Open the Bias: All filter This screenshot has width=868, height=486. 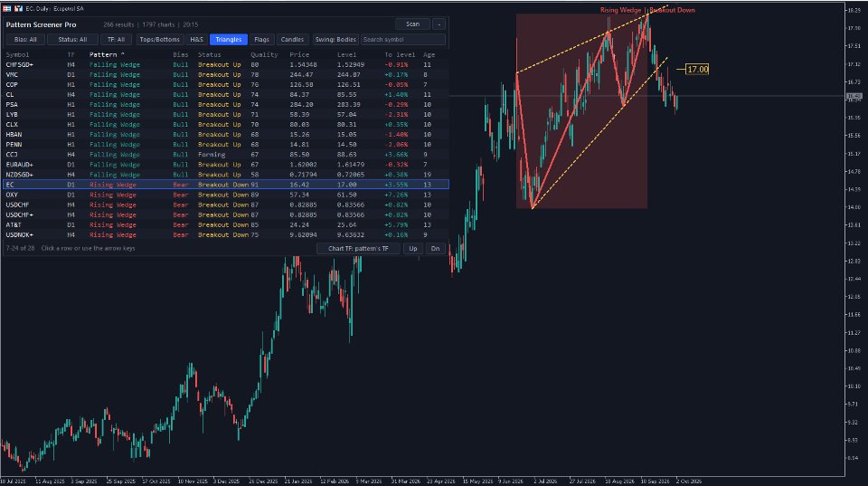25,39
